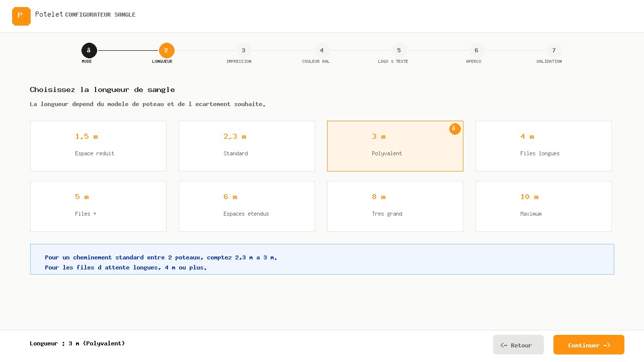The image size is (644, 362).
Task: Click the orange Potelet logo icon
Action: click(x=21, y=16)
